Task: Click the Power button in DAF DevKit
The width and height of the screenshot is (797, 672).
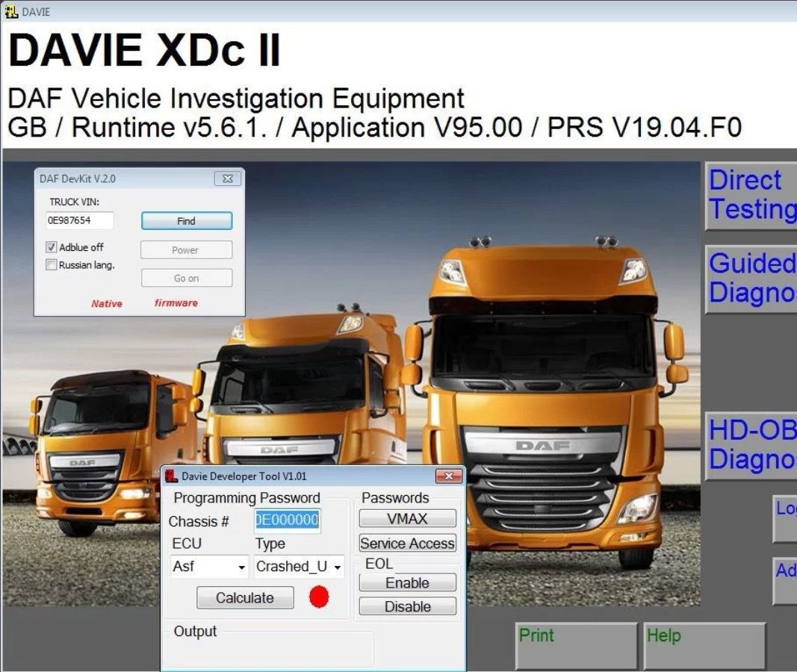Action: point(187,250)
